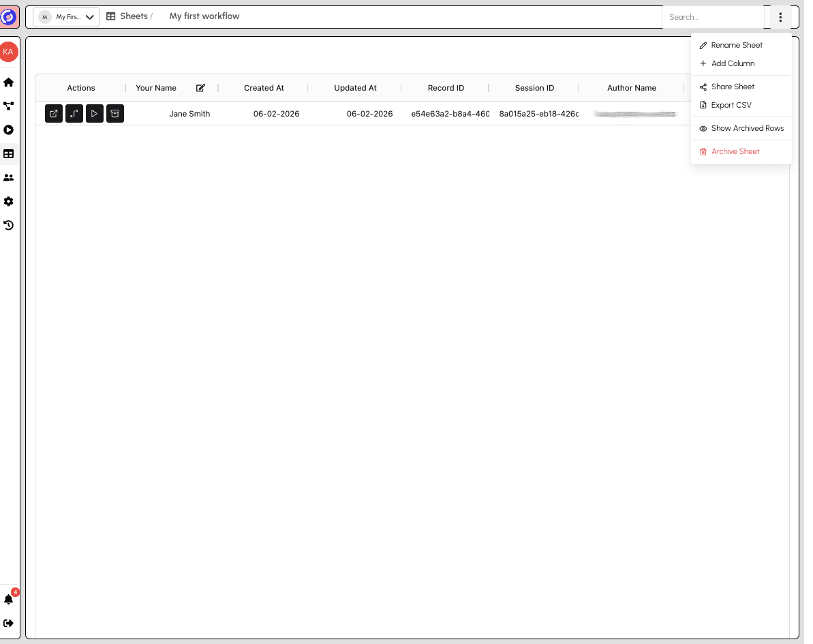Open the Sheets section from the sidebar
813x644 pixels.
click(x=9, y=154)
